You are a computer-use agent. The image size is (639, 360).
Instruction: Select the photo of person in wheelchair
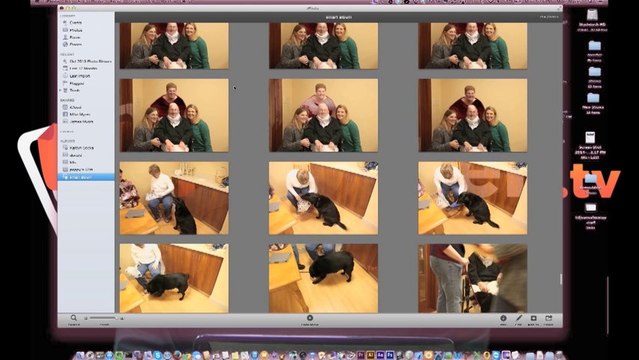[x=473, y=278]
